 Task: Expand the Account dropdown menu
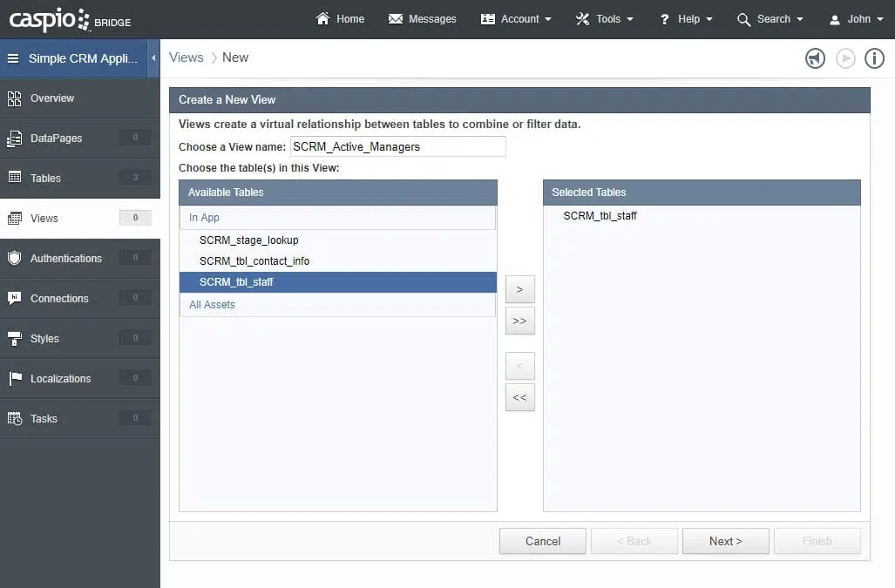(x=516, y=19)
